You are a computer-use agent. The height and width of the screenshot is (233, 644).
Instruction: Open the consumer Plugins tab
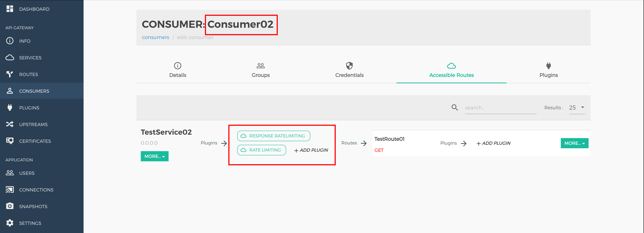[548, 70]
